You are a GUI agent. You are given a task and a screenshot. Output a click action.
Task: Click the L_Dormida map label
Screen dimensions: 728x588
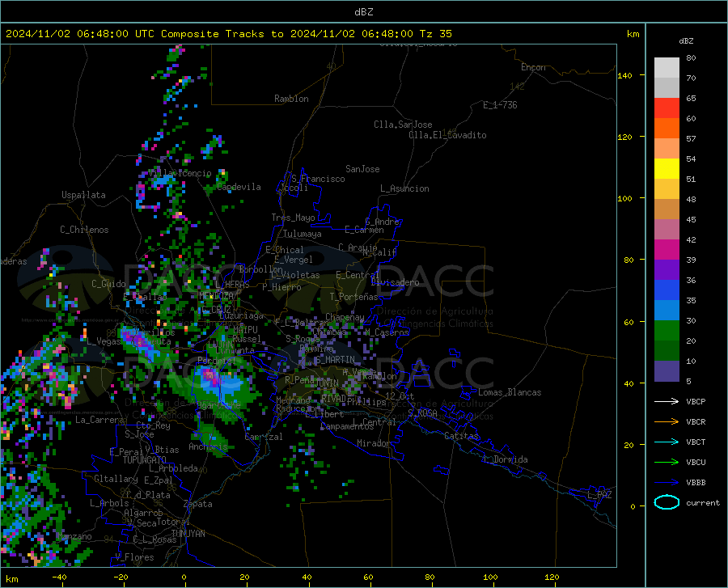[x=505, y=459]
